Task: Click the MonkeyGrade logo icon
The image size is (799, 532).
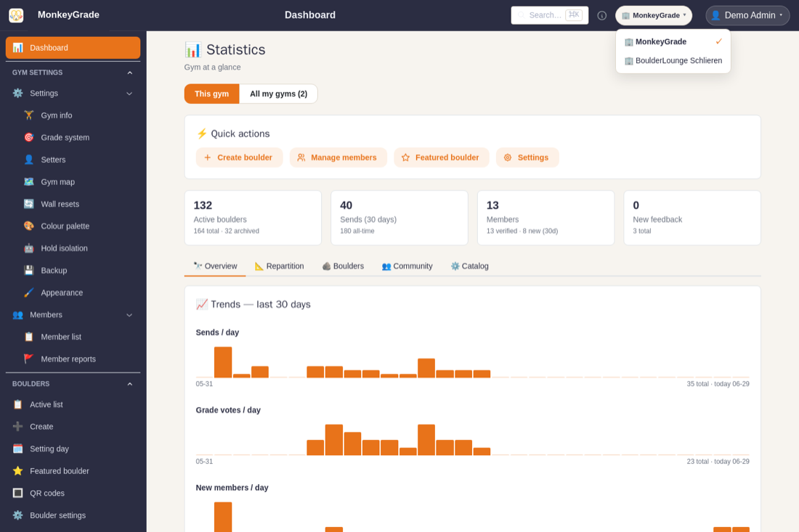Action: (x=16, y=15)
